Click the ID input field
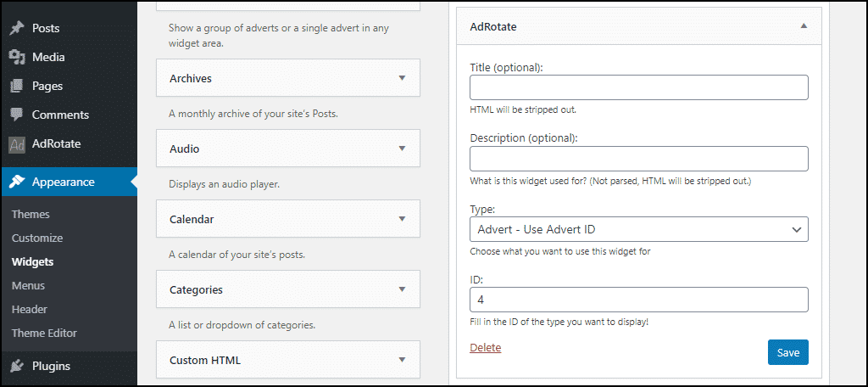 tap(639, 300)
